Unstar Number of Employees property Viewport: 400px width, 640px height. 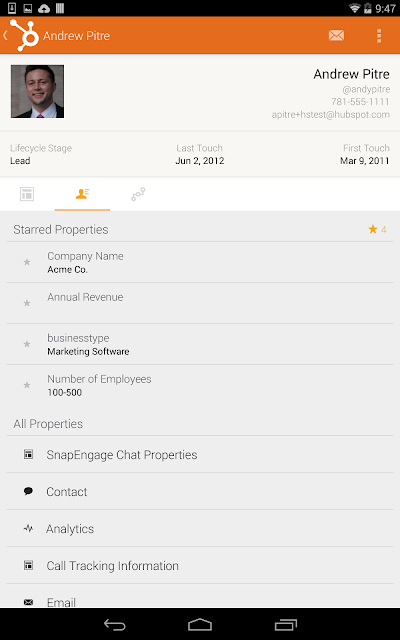pos(27,385)
